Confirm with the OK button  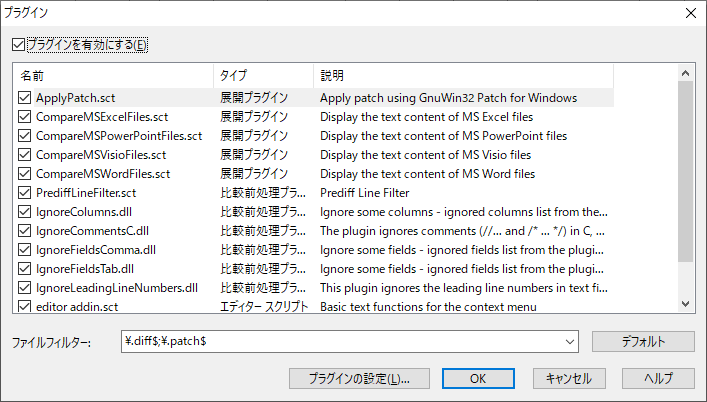click(x=478, y=379)
